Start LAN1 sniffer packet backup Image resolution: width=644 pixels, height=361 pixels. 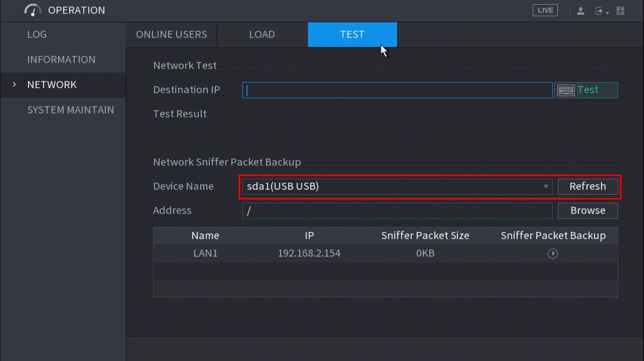click(552, 254)
